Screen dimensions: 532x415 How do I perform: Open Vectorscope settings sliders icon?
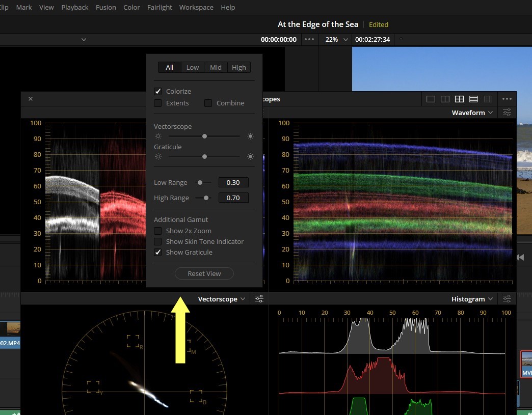[x=259, y=299]
